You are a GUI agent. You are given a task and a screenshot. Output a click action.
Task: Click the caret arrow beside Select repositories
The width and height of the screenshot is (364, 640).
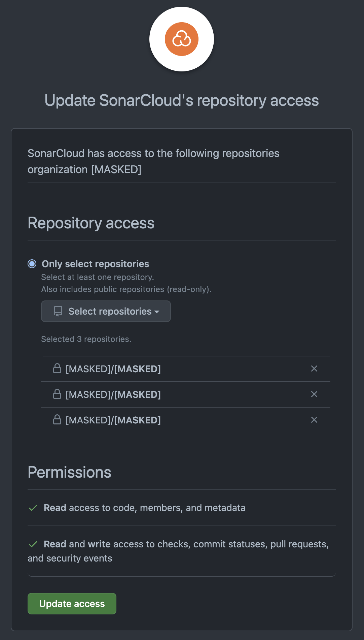[157, 312]
